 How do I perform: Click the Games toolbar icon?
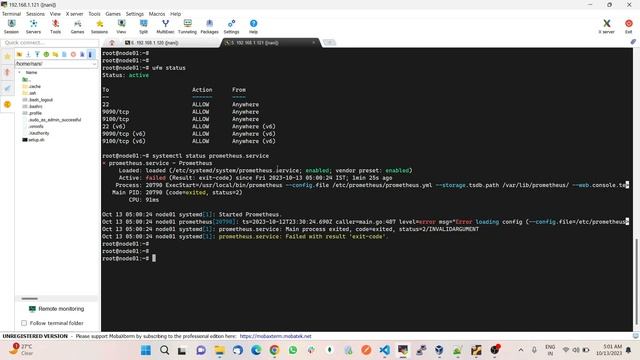[77, 27]
